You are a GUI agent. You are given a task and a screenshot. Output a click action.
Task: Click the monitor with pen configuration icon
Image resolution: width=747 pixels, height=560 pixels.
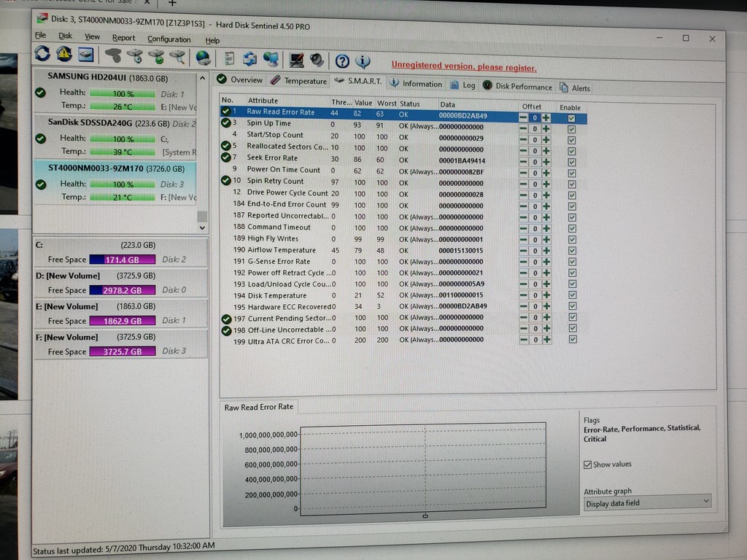point(296,60)
